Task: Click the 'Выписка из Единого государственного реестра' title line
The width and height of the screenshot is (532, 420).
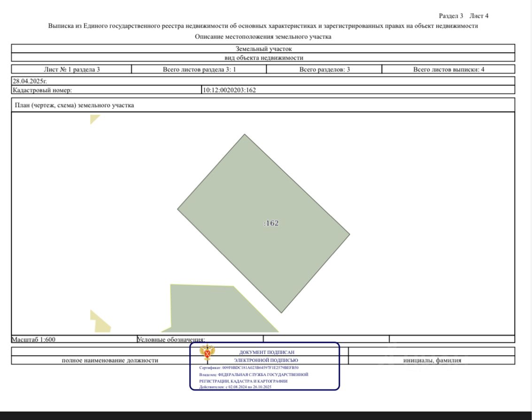Action: coord(263,26)
